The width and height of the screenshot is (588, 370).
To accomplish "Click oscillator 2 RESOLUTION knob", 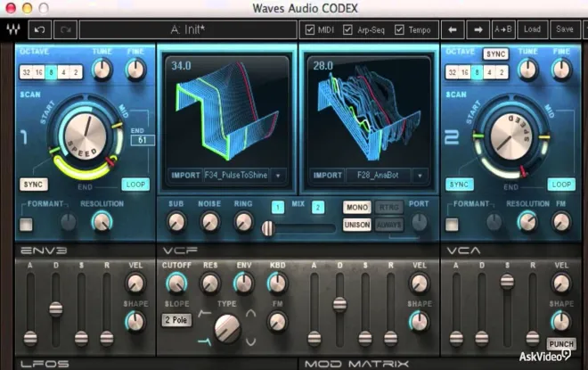I will coord(527,221).
